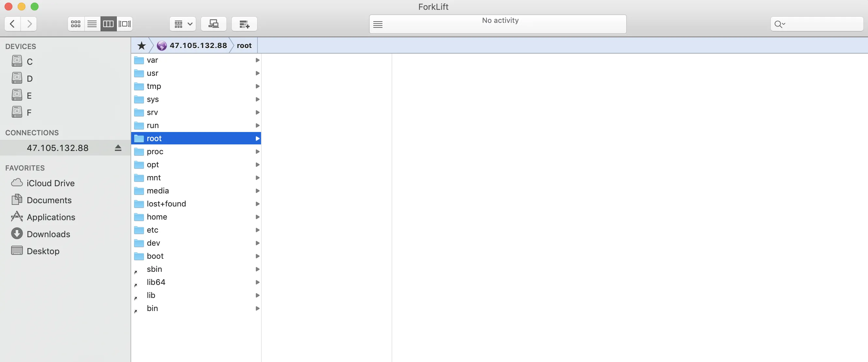Expand the usr folder arrow
This screenshot has width=868, height=362.
click(x=257, y=73)
